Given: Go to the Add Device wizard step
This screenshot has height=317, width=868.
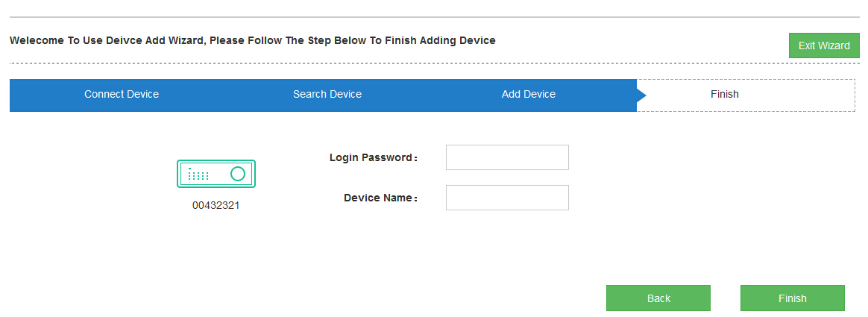Looking at the screenshot, I should 528,94.
